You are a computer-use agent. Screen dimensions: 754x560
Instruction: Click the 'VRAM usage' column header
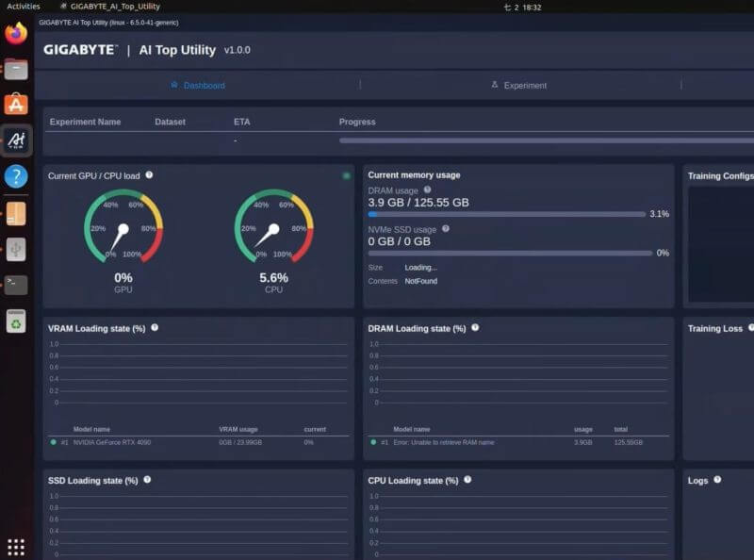click(x=238, y=429)
